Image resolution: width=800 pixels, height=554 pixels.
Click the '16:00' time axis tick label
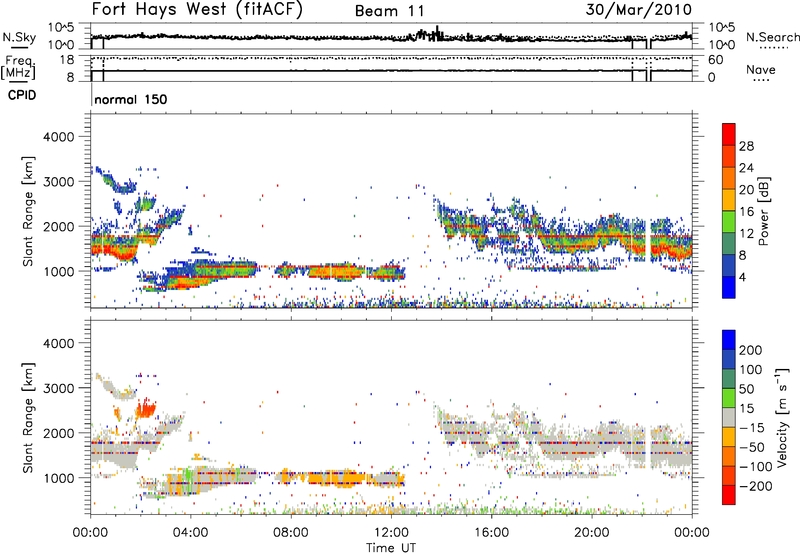pos(491,533)
